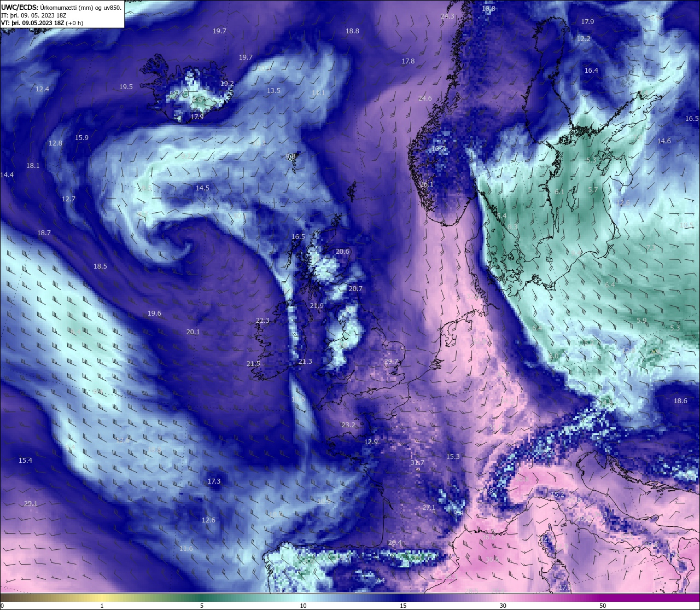700x610 pixels.
Task: Click the 19.6 value on the map
Action: pyautogui.click(x=154, y=313)
